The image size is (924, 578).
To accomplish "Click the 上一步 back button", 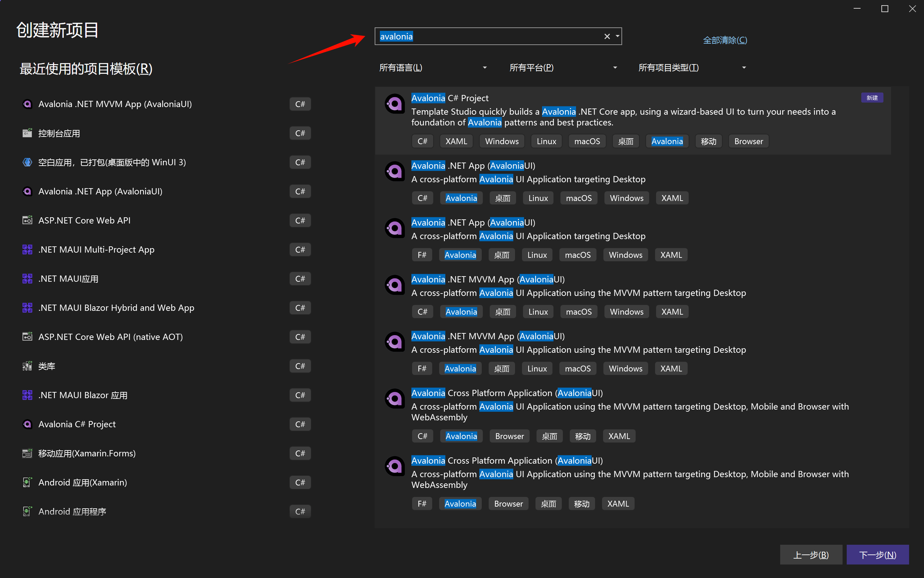I will 811,555.
